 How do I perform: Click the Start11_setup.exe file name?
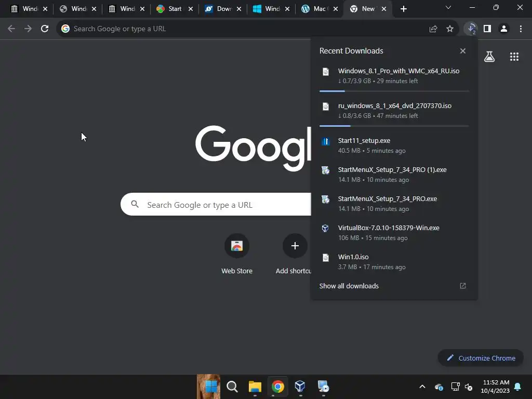pos(364,140)
